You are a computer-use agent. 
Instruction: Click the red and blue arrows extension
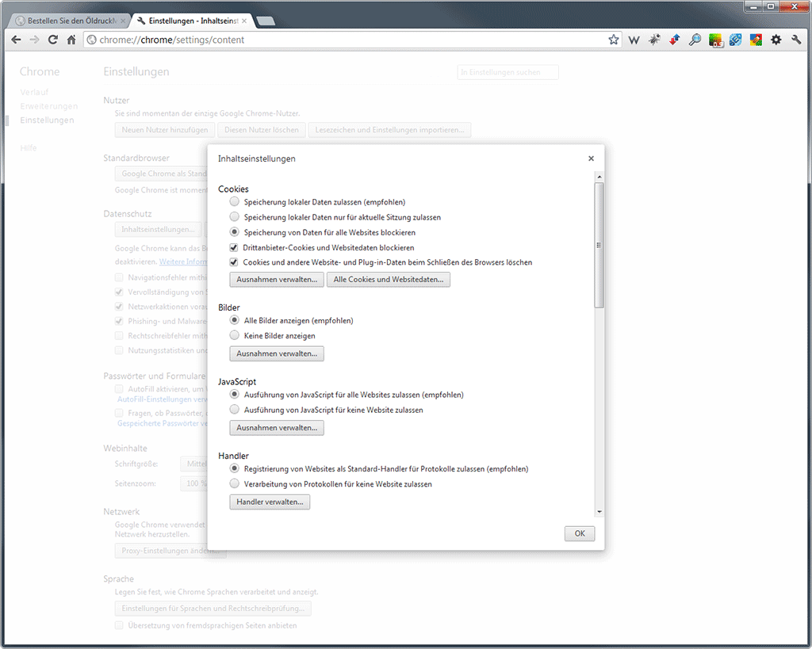coord(674,40)
